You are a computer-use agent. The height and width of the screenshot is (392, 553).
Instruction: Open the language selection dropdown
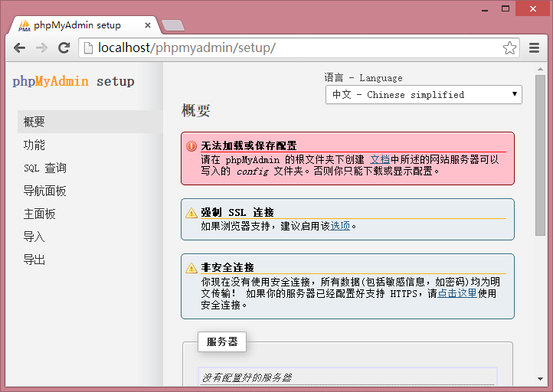pos(424,95)
